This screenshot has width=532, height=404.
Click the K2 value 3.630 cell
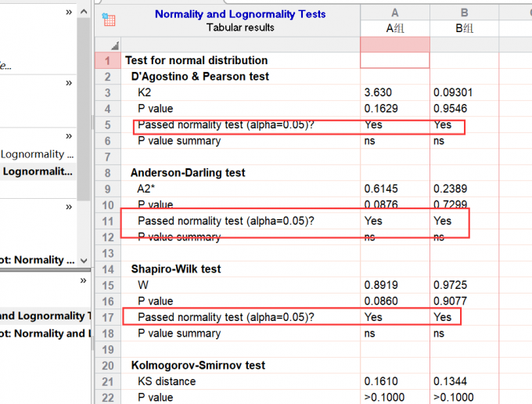click(394, 92)
